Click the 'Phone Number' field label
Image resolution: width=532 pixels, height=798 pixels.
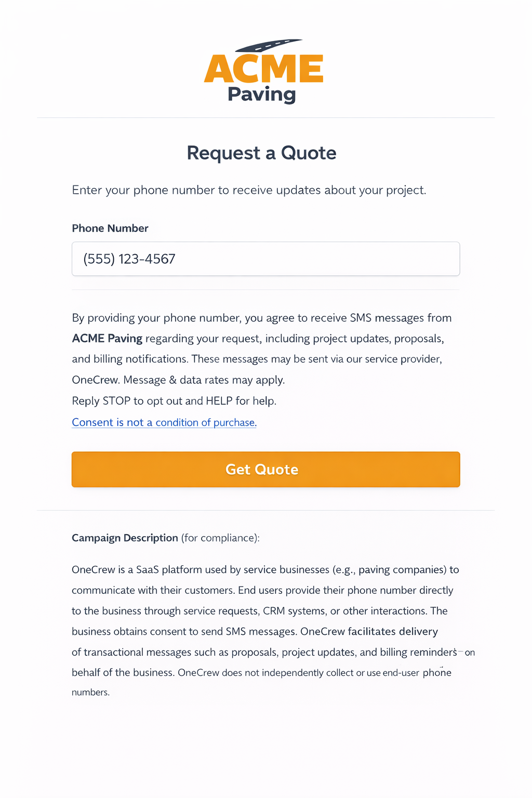click(x=110, y=228)
